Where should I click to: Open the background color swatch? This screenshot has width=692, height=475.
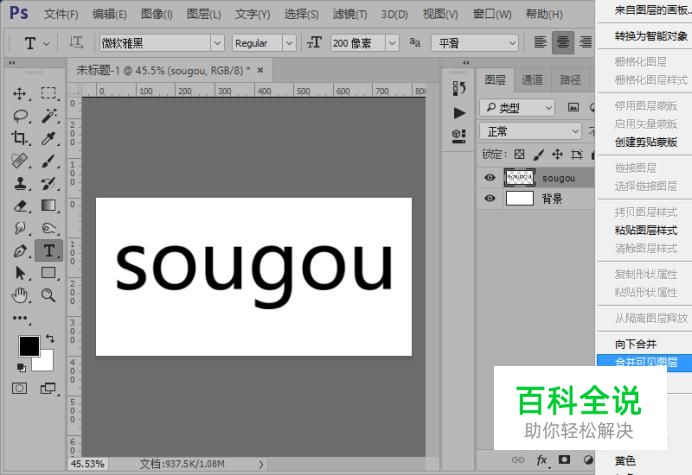(x=47, y=364)
